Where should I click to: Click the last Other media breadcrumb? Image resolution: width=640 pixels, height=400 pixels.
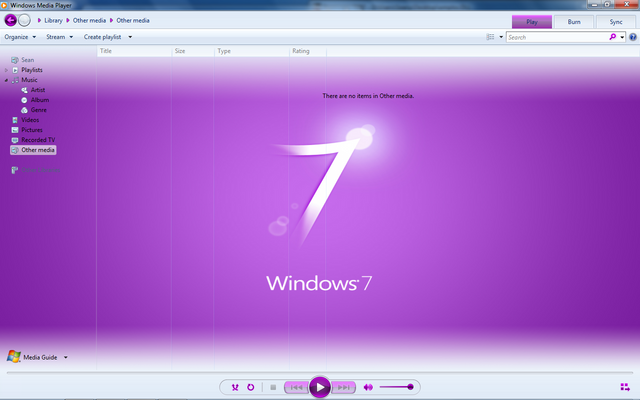tap(133, 20)
